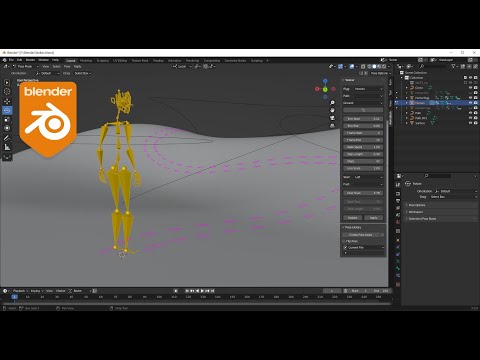The height and width of the screenshot is (360, 480).
Task: Select the Measure tool
Action: pos(7,147)
